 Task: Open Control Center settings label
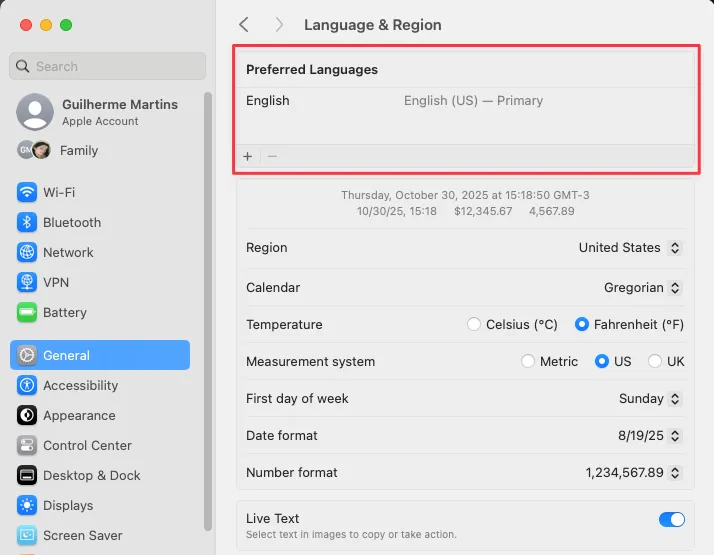tap(87, 445)
